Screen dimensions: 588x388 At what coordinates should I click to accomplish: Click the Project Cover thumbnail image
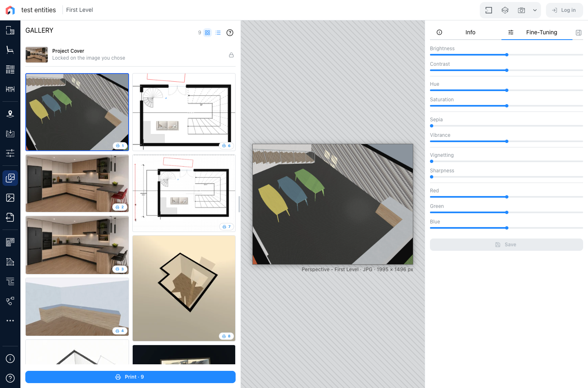(37, 55)
